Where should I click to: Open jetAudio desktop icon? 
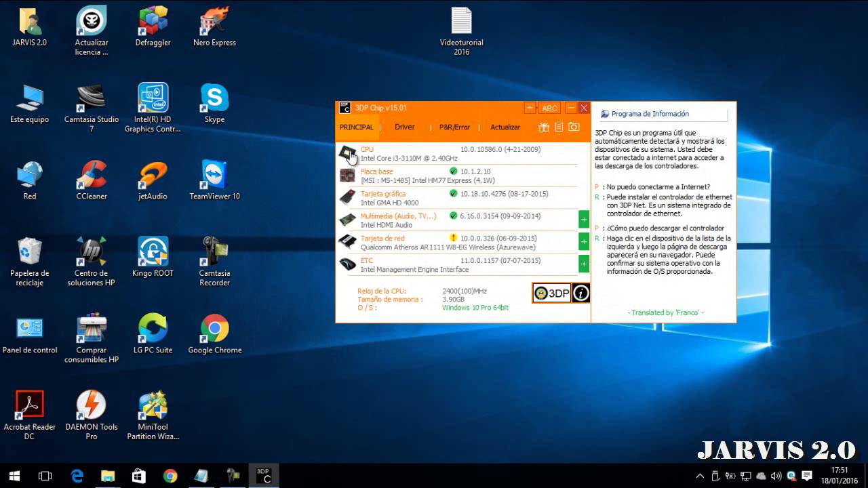click(153, 181)
